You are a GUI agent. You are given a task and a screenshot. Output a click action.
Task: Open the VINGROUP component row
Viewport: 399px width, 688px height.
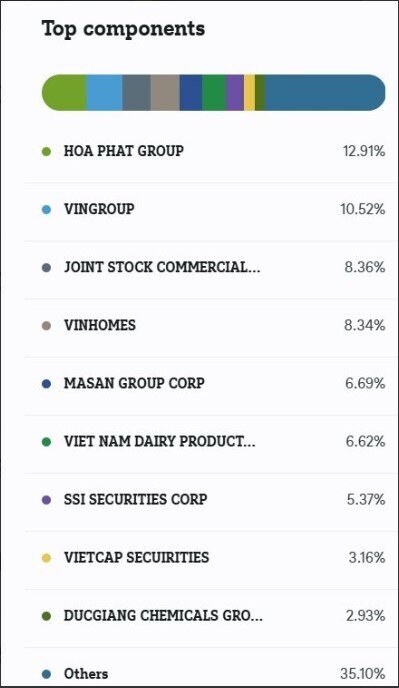(211, 209)
